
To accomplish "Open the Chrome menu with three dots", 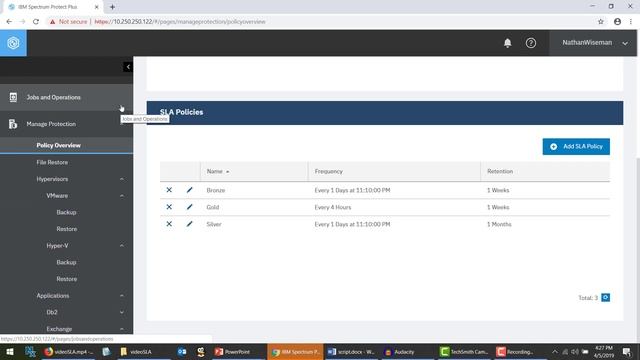I will point(631,22).
